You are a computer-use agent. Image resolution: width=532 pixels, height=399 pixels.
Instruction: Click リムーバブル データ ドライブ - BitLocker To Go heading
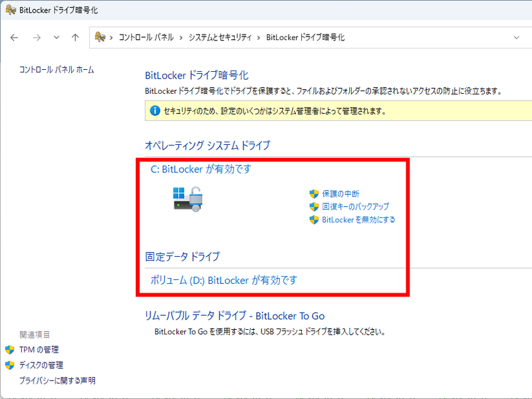pyautogui.click(x=235, y=316)
